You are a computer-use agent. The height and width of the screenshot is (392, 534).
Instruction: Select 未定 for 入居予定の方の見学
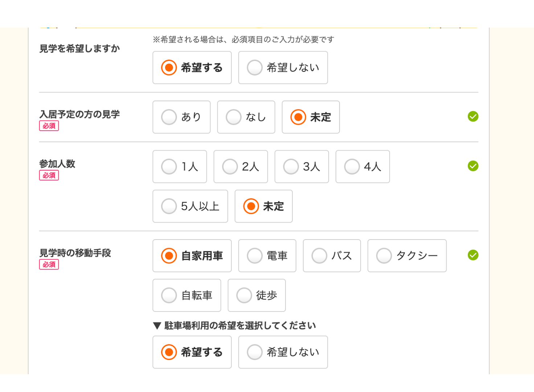point(311,117)
